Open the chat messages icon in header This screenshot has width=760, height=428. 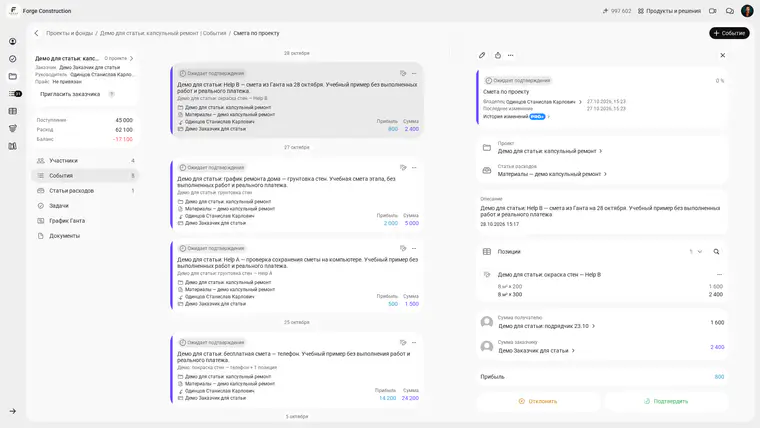coord(729,11)
